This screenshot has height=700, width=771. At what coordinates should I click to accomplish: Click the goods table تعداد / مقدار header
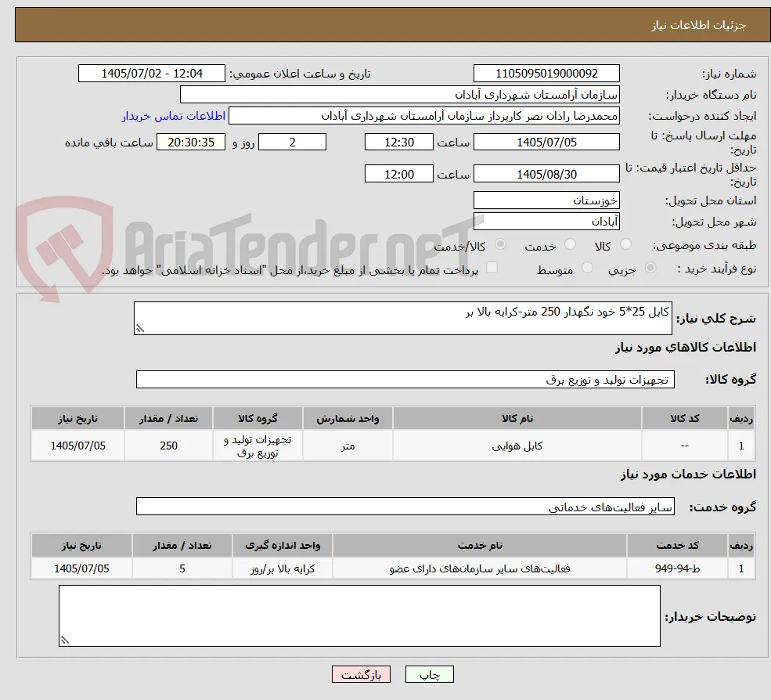pos(168,419)
